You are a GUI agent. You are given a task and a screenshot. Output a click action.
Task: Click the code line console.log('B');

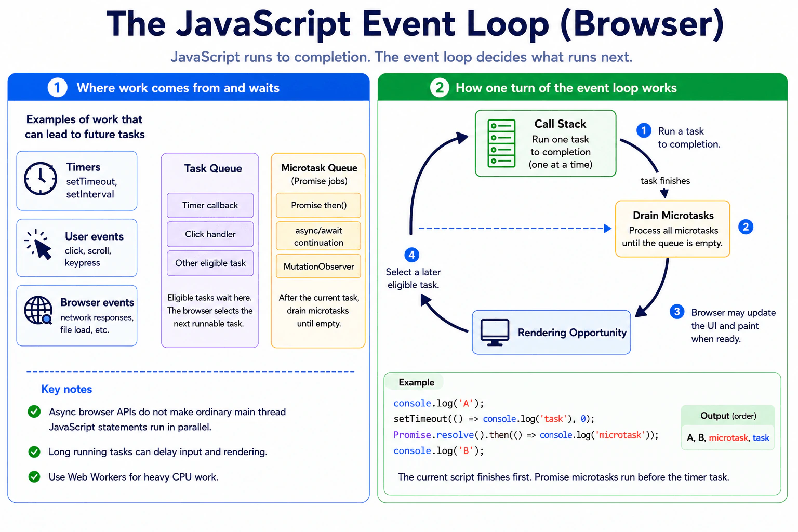[438, 451]
